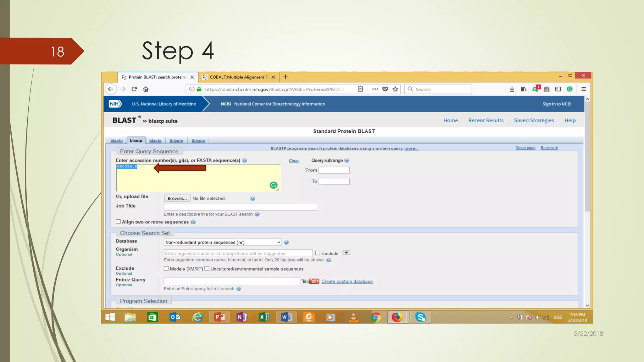Click the page vertical scrollbar thumb
The width and height of the screenshot is (644, 362).
pyautogui.click(x=587, y=156)
